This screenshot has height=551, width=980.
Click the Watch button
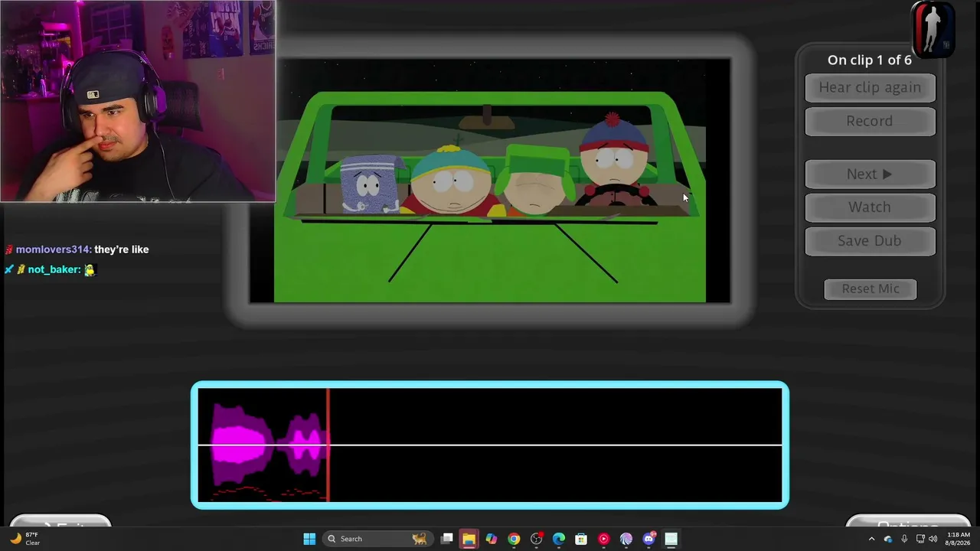pos(870,207)
